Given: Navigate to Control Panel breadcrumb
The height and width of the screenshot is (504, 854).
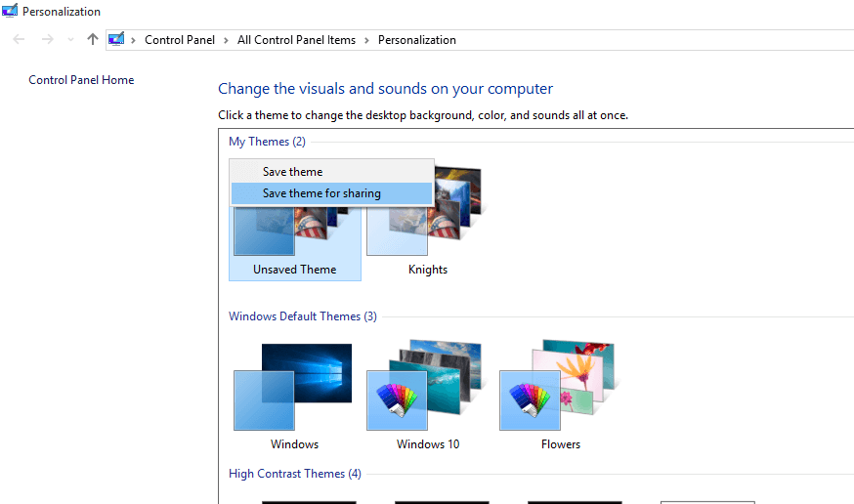Looking at the screenshot, I should coord(180,40).
